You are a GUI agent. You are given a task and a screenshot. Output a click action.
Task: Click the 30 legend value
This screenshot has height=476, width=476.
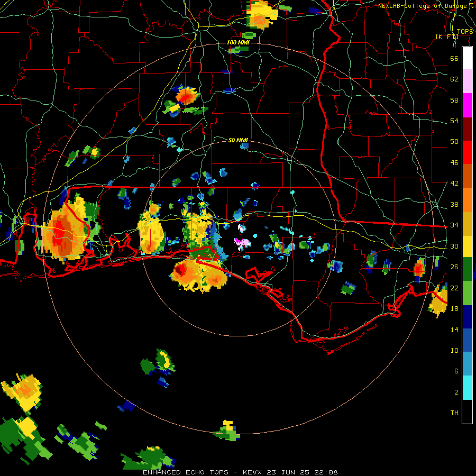click(454, 246)
